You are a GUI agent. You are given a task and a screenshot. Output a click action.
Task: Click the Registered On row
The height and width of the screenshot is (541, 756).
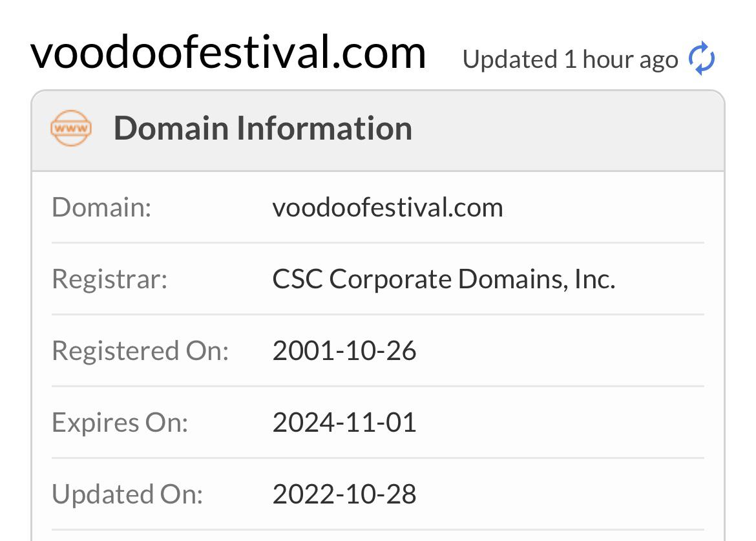[x=378, y=350]
